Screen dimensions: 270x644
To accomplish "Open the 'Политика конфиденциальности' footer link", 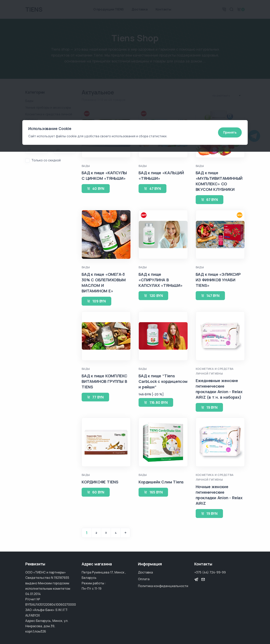I will (163, 586).
